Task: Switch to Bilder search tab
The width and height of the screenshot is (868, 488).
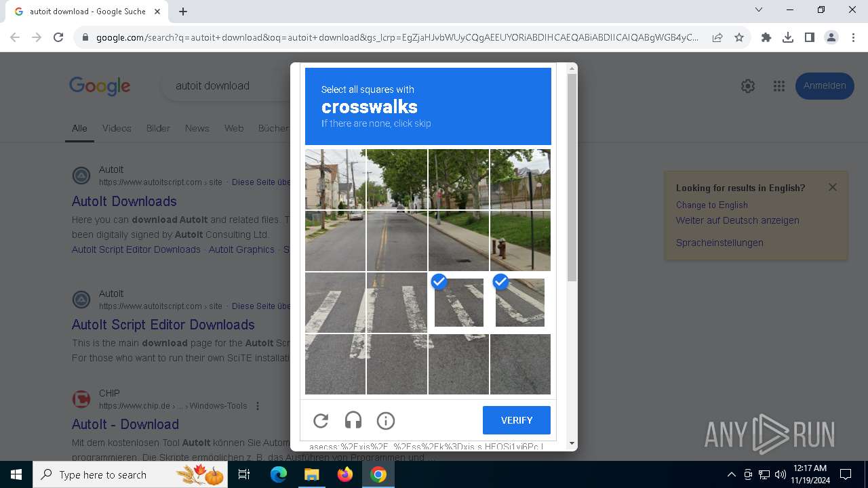Action: pos(158,128)
